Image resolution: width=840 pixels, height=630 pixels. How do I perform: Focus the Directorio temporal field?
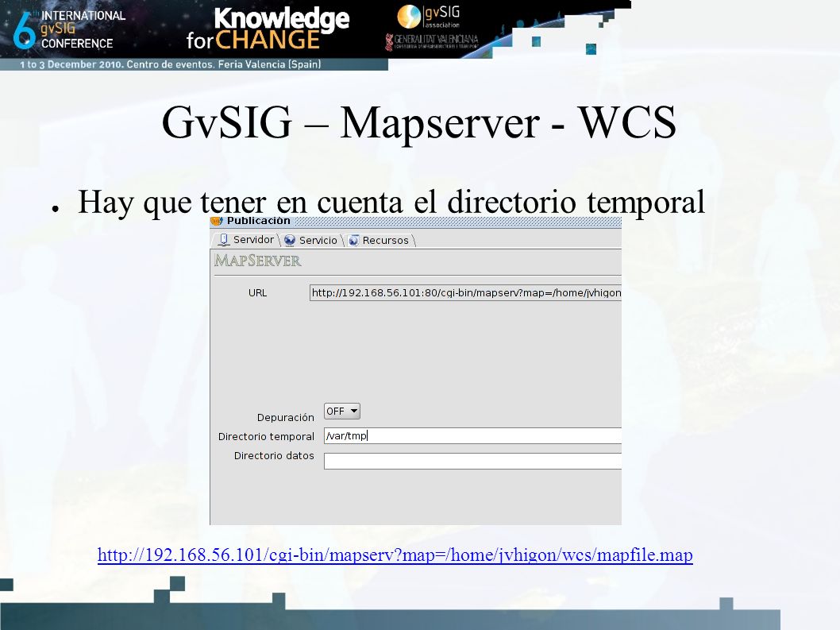[x=472, y=436]
